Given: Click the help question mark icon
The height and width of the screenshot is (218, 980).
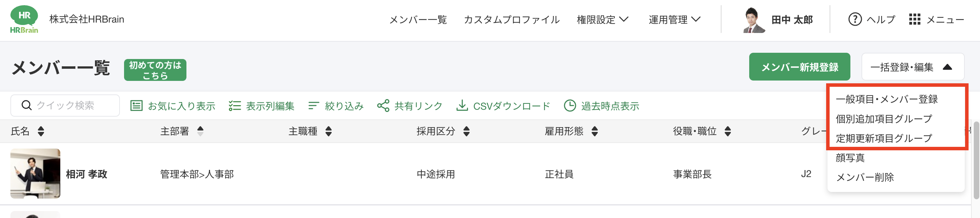Looking at the screenshot, I should 855,19.
